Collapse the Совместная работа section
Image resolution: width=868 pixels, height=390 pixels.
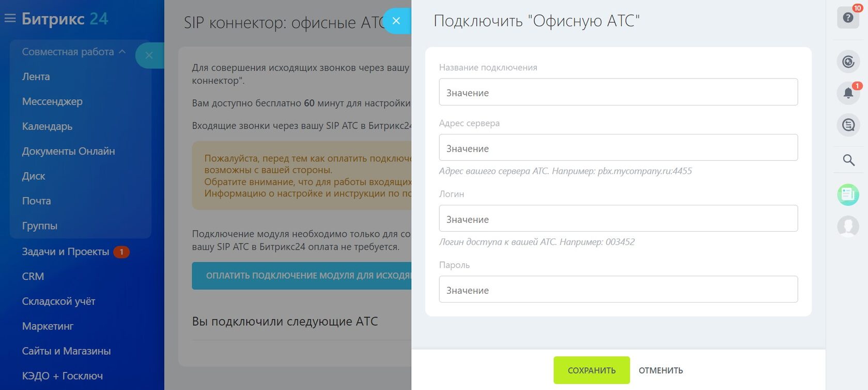pyautogui.click(x=73, y=52)
